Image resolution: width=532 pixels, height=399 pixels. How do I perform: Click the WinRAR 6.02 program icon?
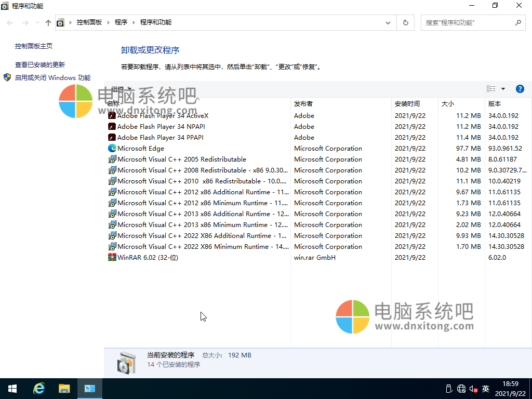coord(112,258)
